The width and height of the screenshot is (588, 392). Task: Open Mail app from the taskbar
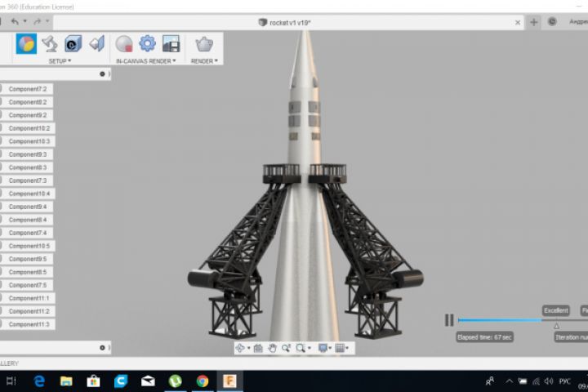(x=148, y=381)
